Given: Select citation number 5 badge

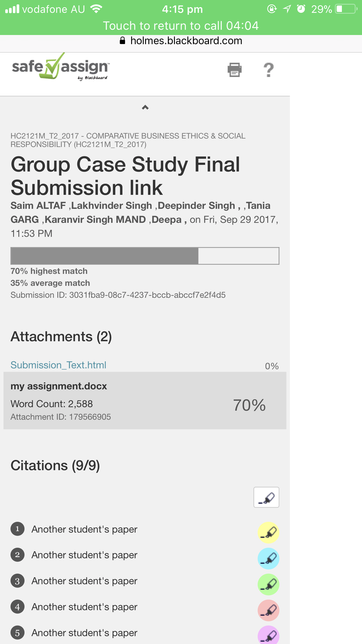Looking at the screenshot, I should pos(17,633).
